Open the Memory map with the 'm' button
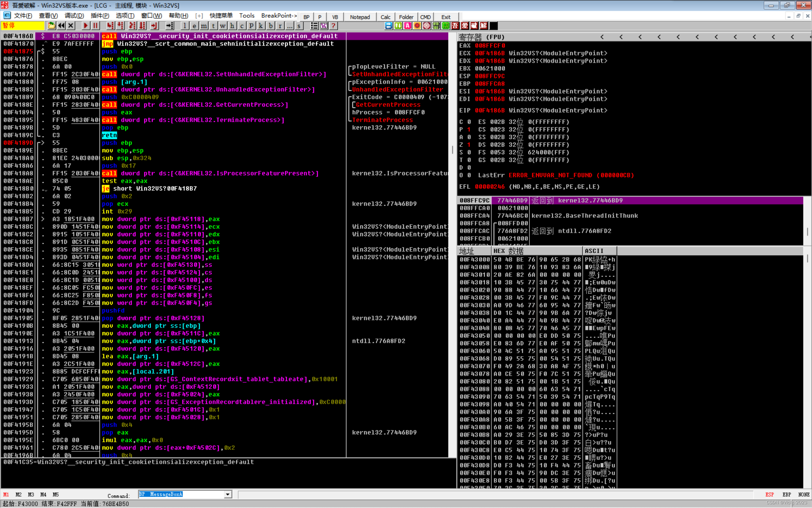Image resolution: width=812 pixels, height=508 pixels. pos(204,25)
